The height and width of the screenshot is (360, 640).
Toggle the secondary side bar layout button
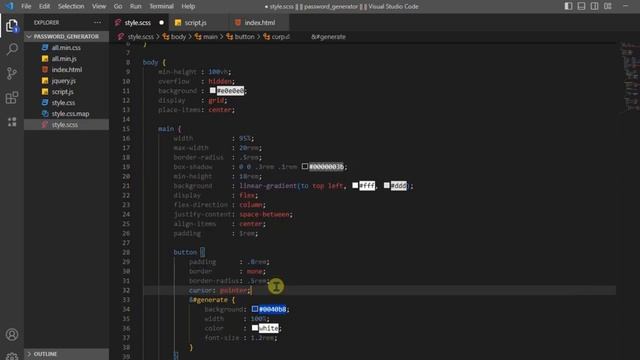[x=594, y=6]
